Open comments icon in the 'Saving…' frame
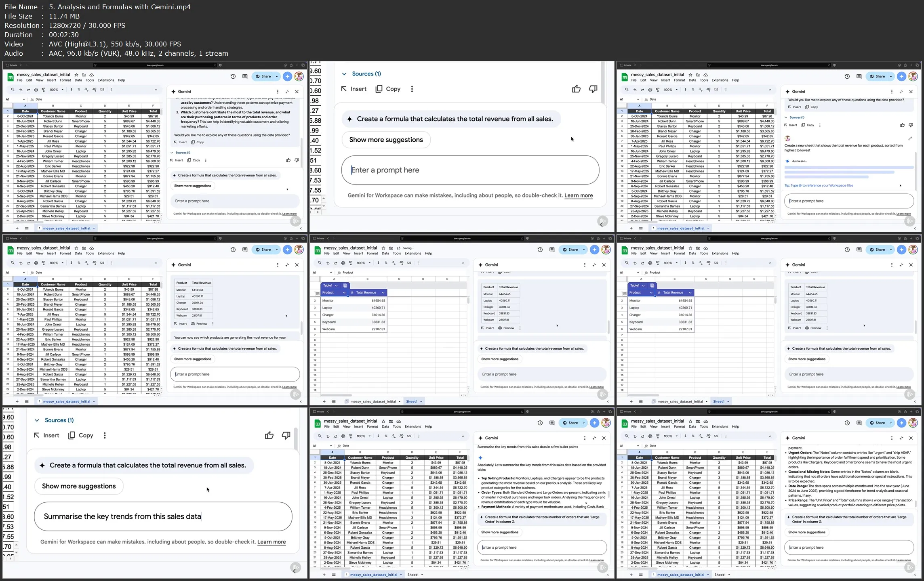This screenshot has width=924, height=581. 552,250
